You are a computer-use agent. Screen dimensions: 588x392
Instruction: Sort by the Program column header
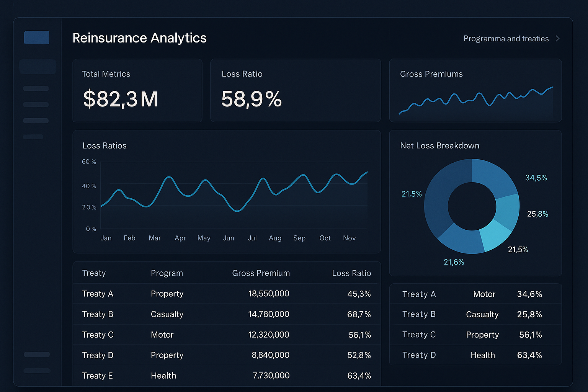(167, 273)
